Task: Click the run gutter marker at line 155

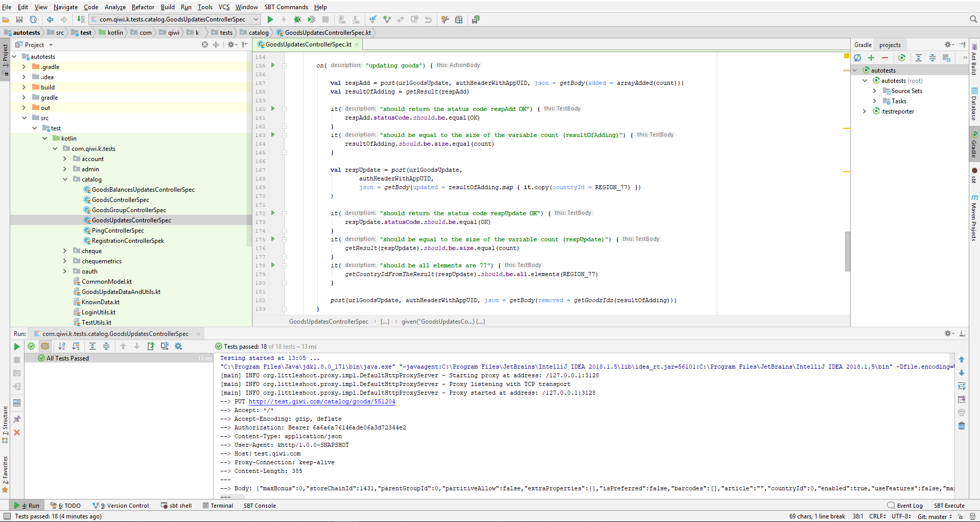Action: pos(273,65)
